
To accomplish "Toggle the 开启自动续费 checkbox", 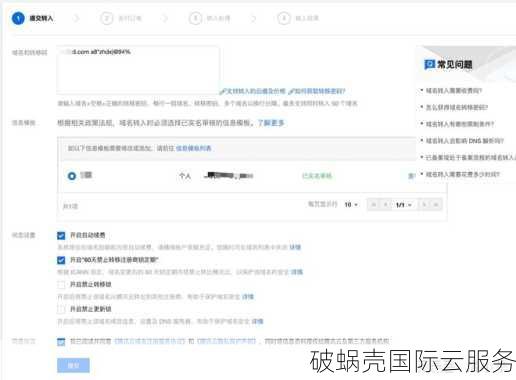I will click(x=61, y=236).
